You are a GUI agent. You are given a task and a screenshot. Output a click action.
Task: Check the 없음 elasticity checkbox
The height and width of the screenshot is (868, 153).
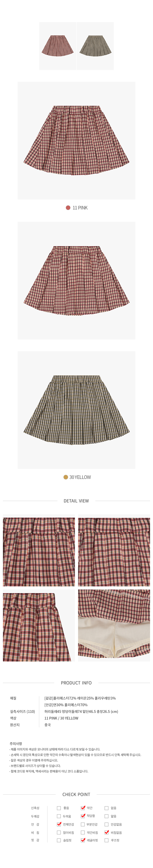click(107, 808)
